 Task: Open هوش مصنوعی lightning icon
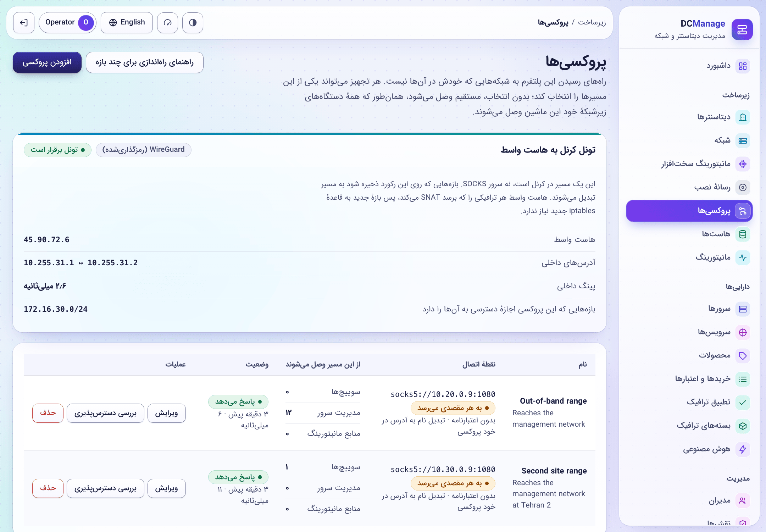pos(743,449)
